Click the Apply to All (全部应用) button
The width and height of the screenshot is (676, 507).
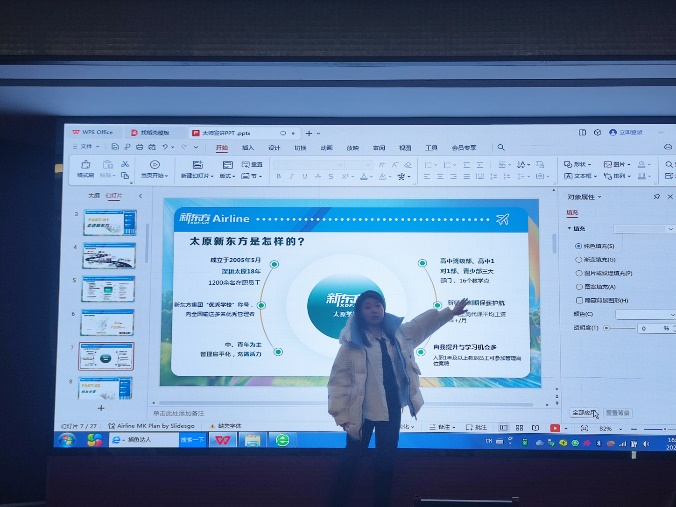pyautogui.click(x=584, y=412)
